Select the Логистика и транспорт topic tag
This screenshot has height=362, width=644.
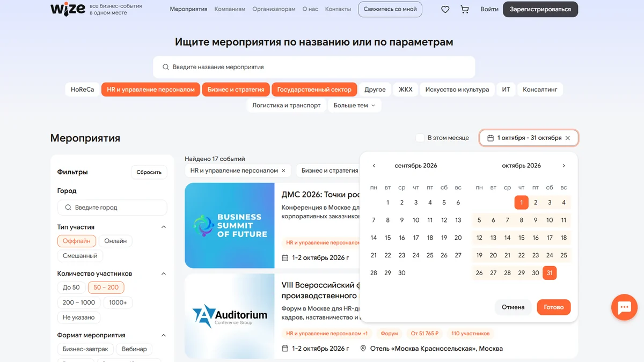click(287, 106)
